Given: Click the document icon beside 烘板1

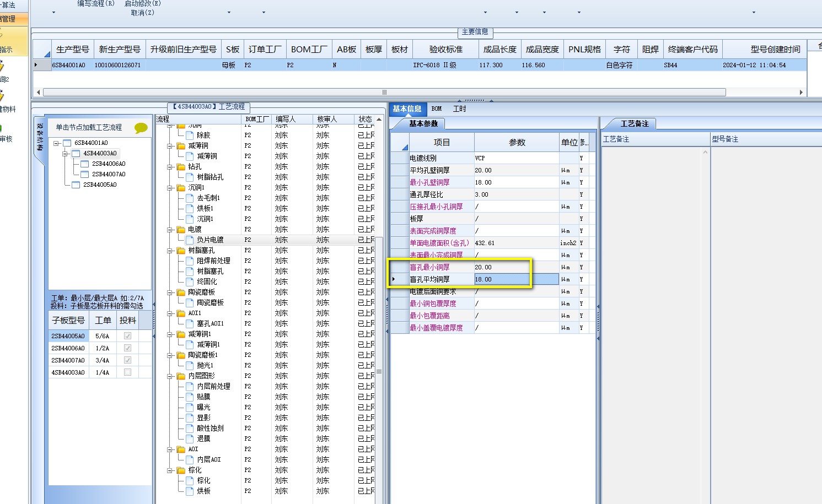Looking at the screenshot, I should 190,209.
